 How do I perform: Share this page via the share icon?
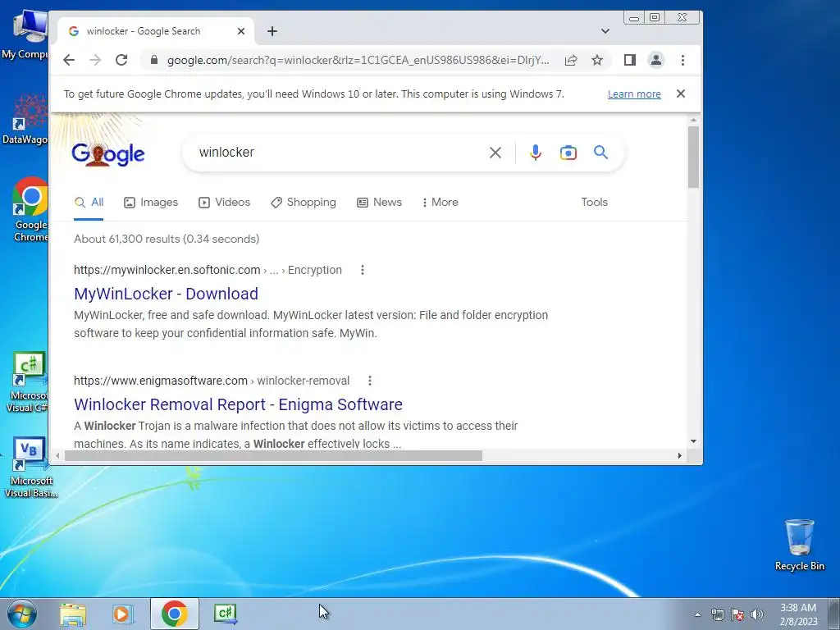click(x=571, y=60)
